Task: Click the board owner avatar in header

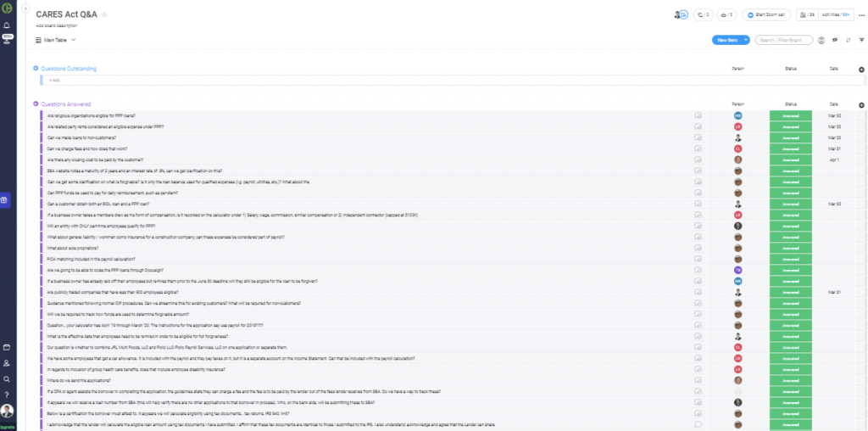Action: [x=677, y=15]
